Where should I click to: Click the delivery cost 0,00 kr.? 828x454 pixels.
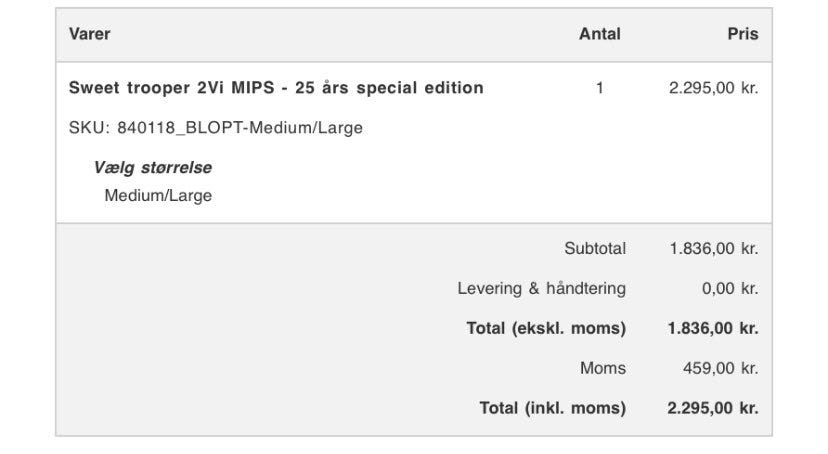[x=729, y=289]
